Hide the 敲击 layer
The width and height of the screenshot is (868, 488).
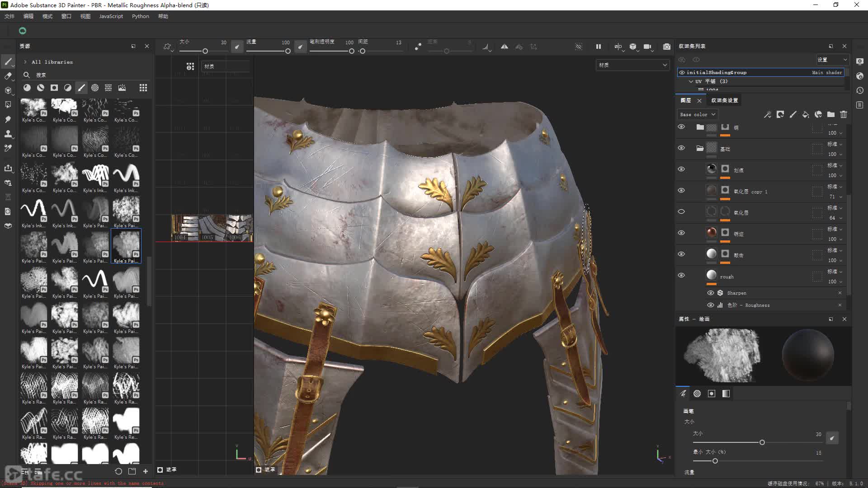681,254
